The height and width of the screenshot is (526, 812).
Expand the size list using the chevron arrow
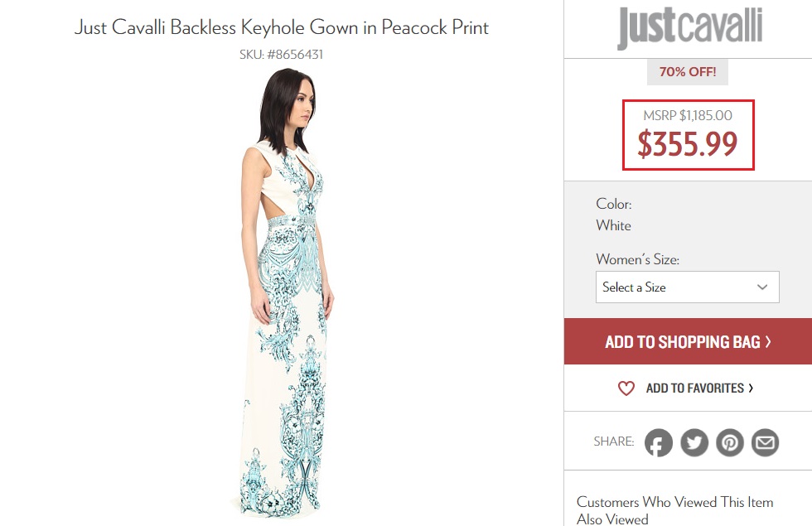[762, 287]
